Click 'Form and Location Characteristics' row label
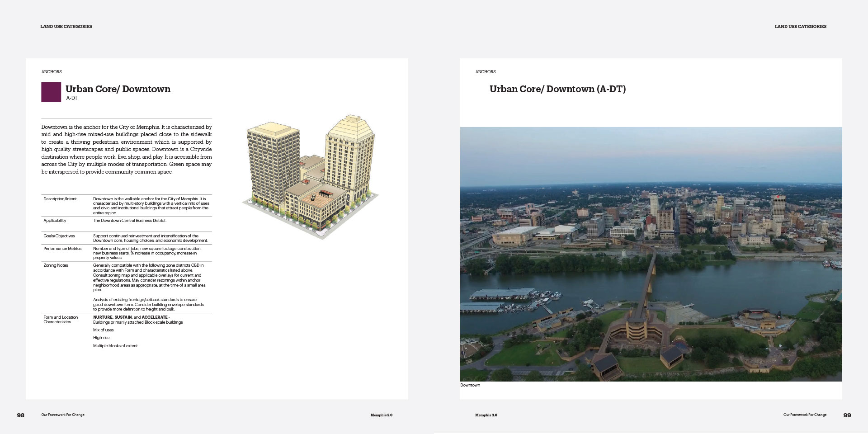 click(x=61, y=320)
